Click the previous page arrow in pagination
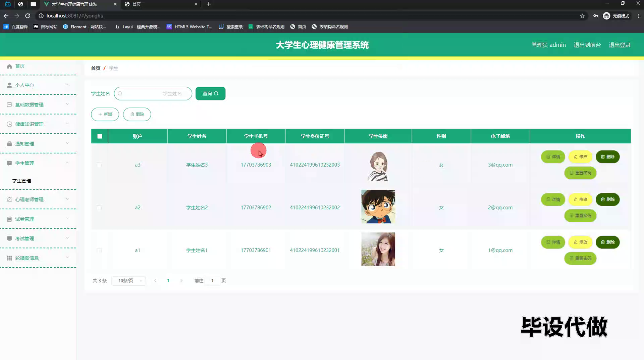Image resolution: width=644 pixels, height=360 pixels. (x=155, y=281)
